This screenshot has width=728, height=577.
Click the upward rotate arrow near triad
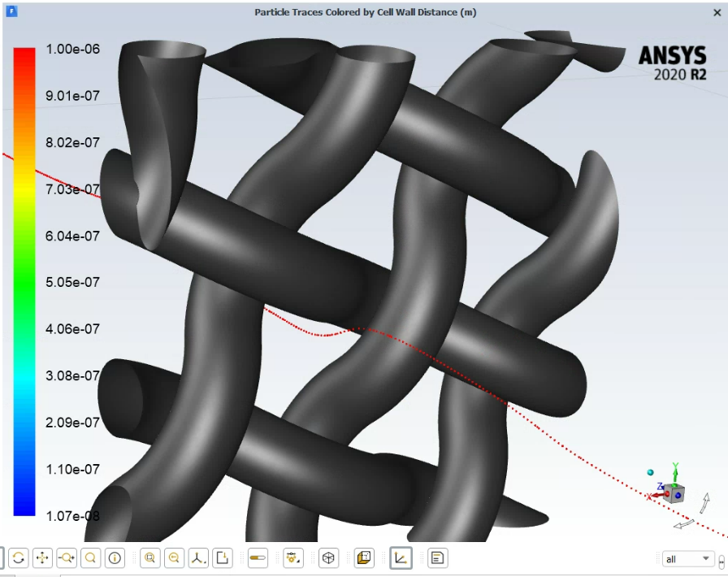coord(706,503)
